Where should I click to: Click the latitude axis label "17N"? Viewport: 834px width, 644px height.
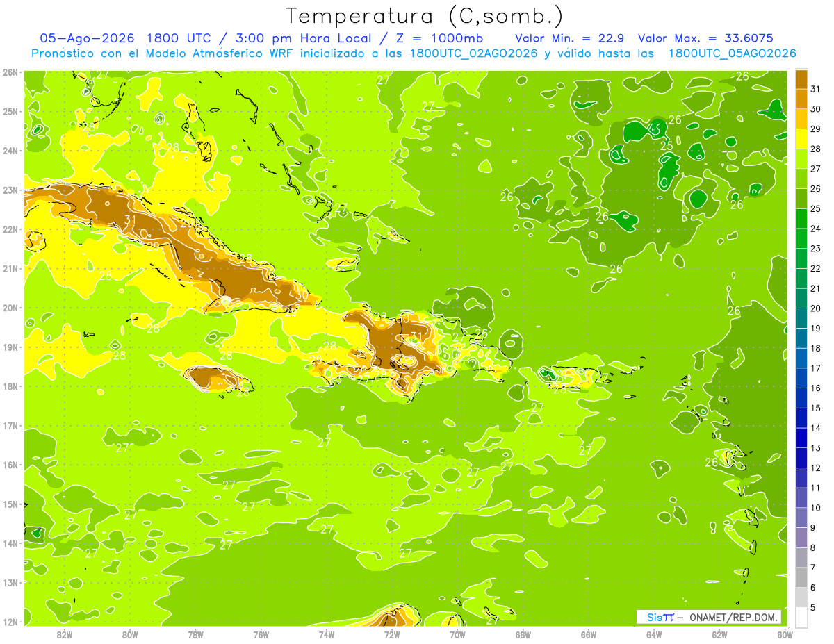[10, 426]
